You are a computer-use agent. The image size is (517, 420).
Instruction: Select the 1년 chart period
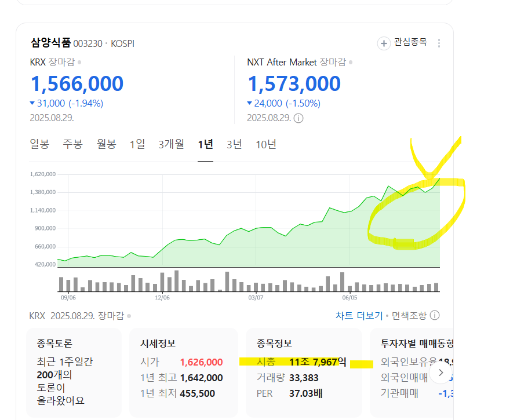205,144
